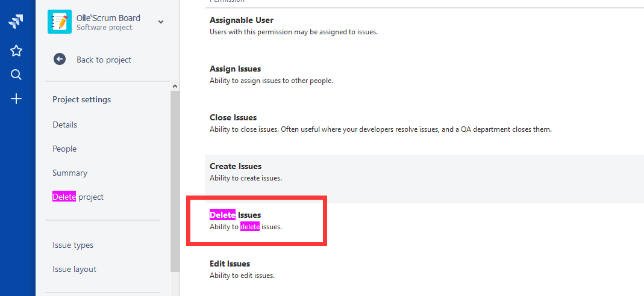
Task: Open Issue layout settings
Action: [74, 270]
